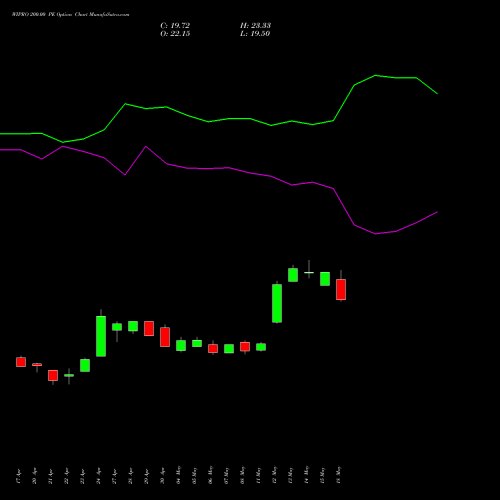Click the '04 May' date label
The image size is (500, 500).
(179, 475)
